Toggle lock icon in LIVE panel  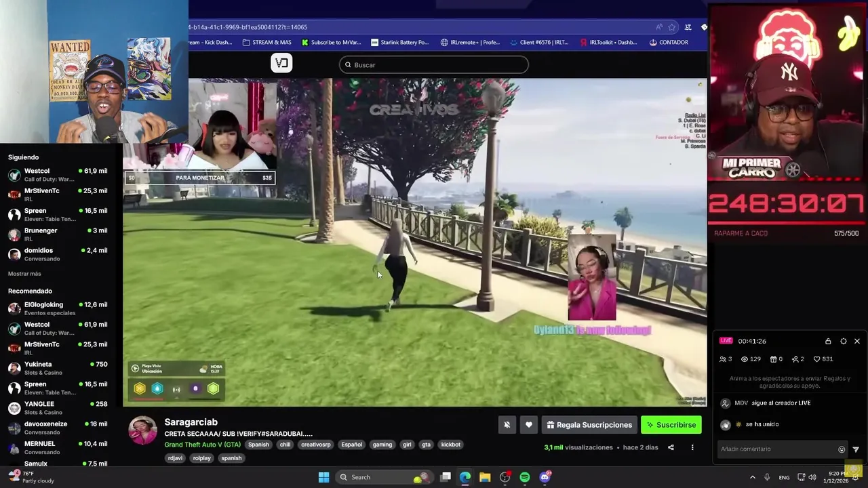[828, 341]
